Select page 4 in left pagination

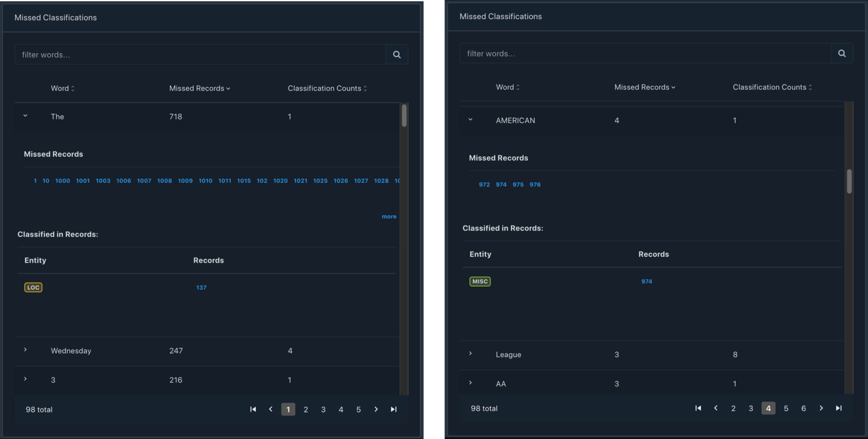click(x=341, y=409)
